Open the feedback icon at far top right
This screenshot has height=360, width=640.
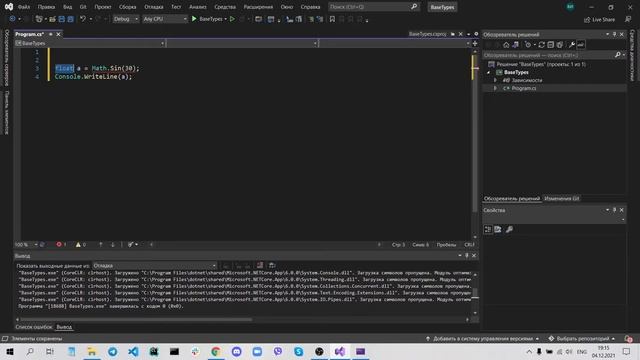click(628, 19)
